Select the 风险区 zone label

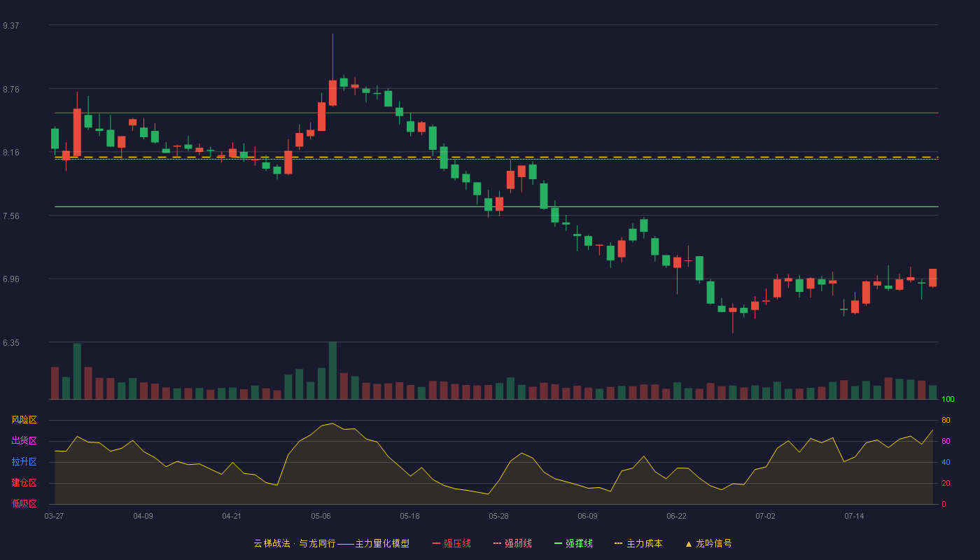[x=24, y=420]
